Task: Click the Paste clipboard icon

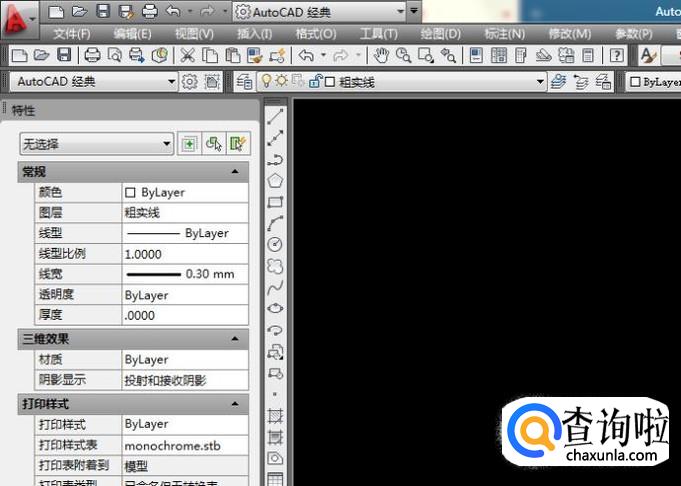Action: point(233,55)
